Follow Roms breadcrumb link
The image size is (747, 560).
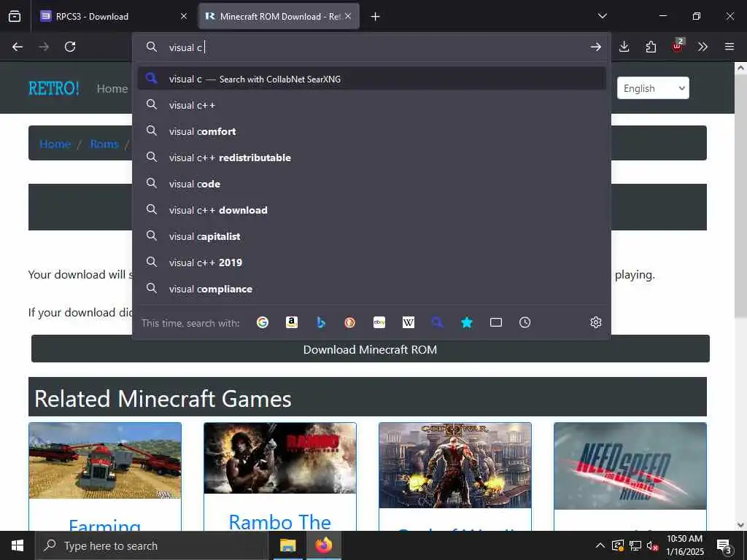[x=104, y=144]
